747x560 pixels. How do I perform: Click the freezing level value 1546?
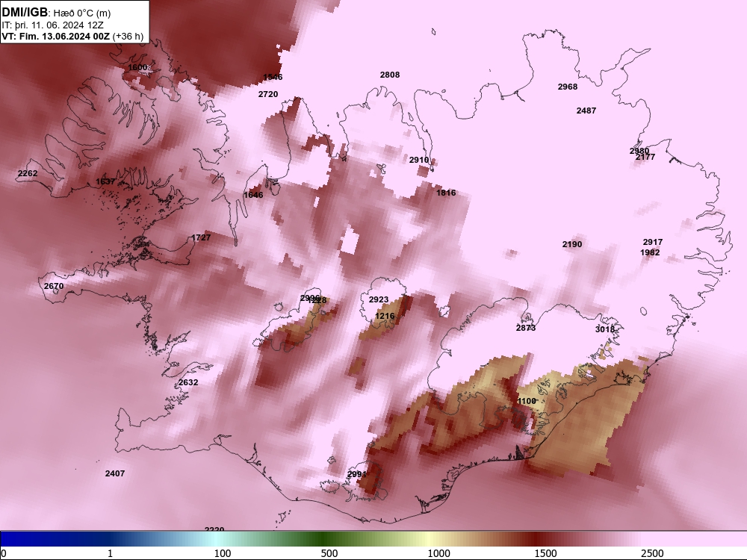click(x=273, y=77)
